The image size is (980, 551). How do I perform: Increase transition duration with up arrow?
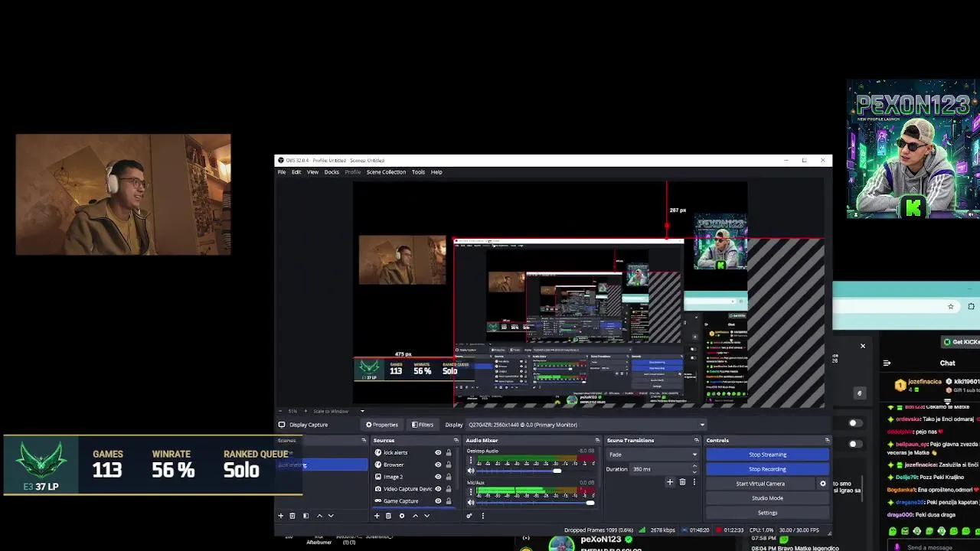click(694, 466)
